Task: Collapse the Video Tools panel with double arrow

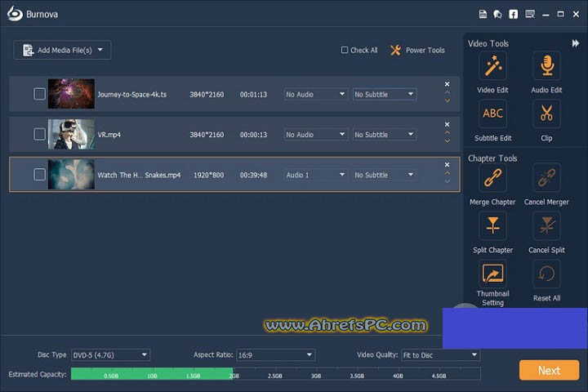Action: pos(575,43)
